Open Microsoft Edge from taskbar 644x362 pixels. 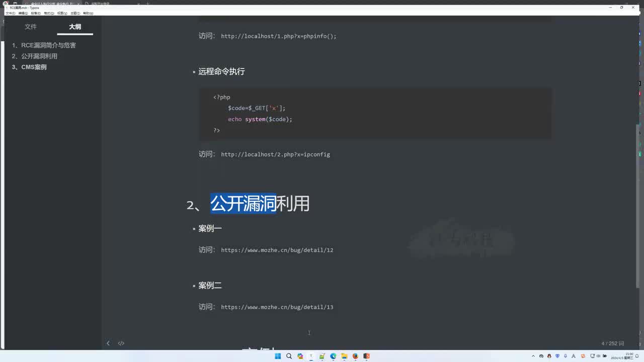(x=333, y=356)
